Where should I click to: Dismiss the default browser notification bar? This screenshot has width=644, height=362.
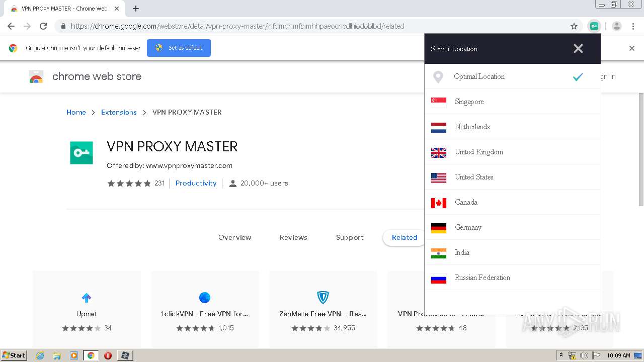[x=632, y=48]
